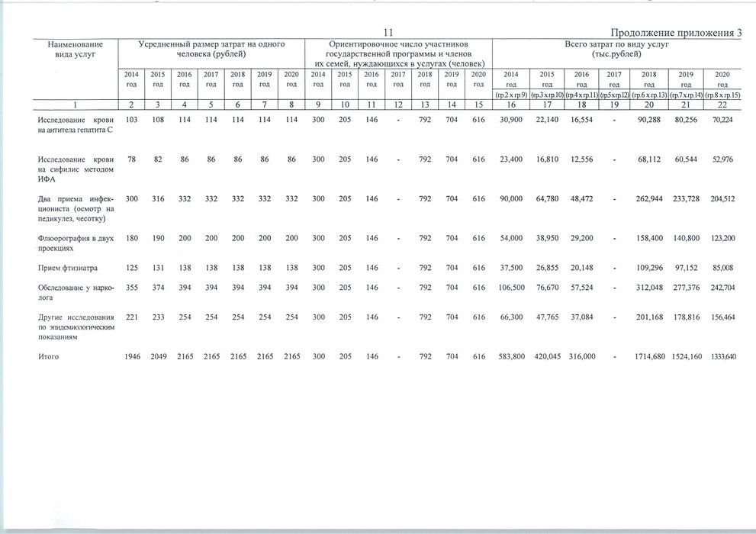The height and width of the screenshot is (534, 756).
Task: Click the value 123,200
Action: (722, 238)
